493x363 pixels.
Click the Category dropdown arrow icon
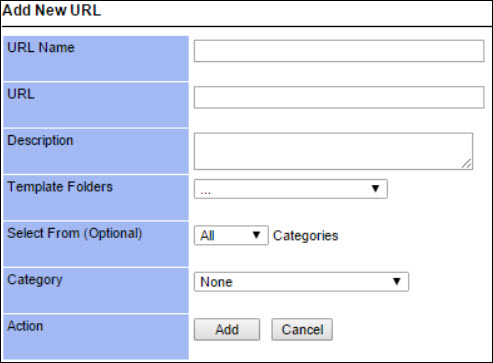[x=397, y=282]
